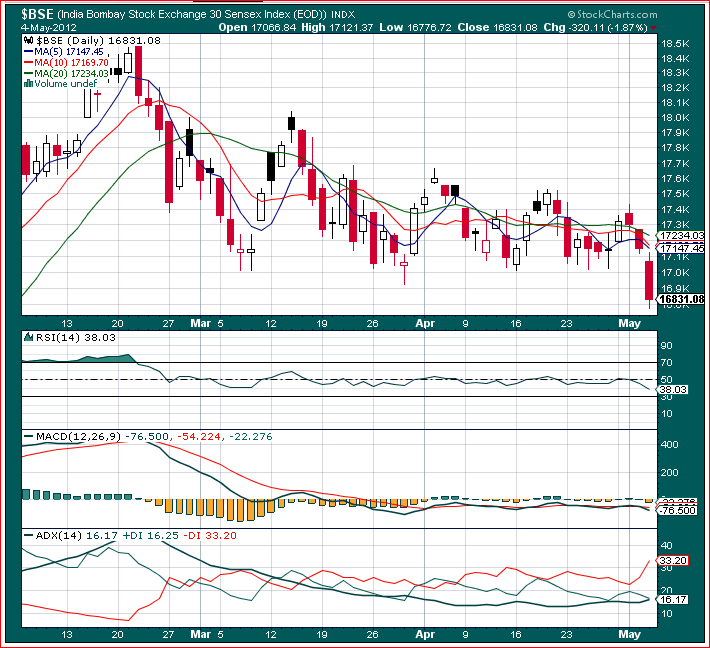Click the 17234.03 MA(20) price tag
The image size is (710, 648).
tap(681, 235)
